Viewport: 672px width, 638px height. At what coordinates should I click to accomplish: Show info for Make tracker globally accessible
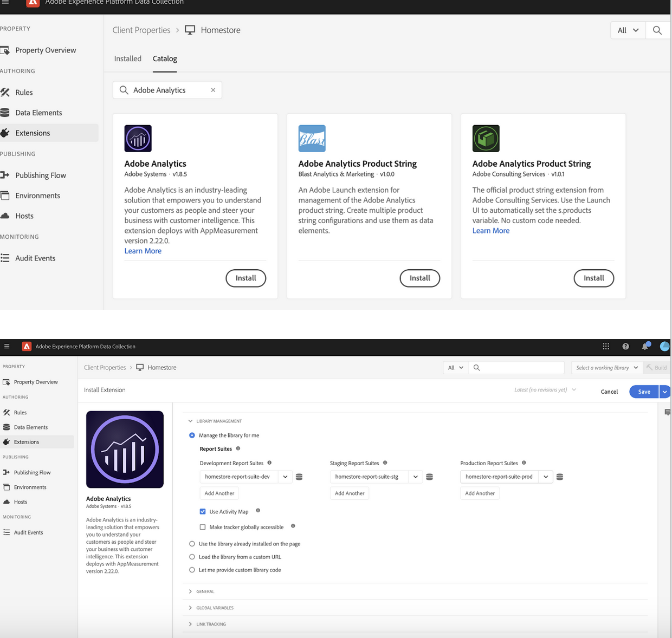[x=293, y=526]
